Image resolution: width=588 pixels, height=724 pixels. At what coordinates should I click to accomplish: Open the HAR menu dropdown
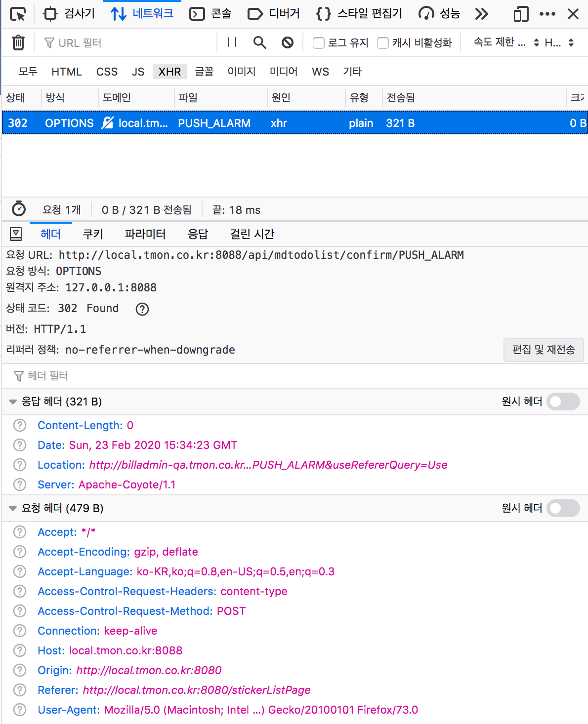(559, 42)
